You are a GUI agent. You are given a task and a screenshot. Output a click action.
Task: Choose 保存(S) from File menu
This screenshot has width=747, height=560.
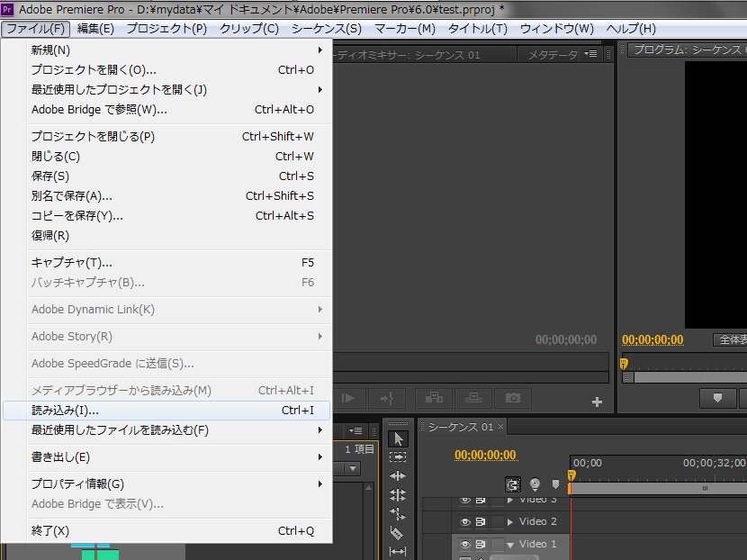[167, 176]
